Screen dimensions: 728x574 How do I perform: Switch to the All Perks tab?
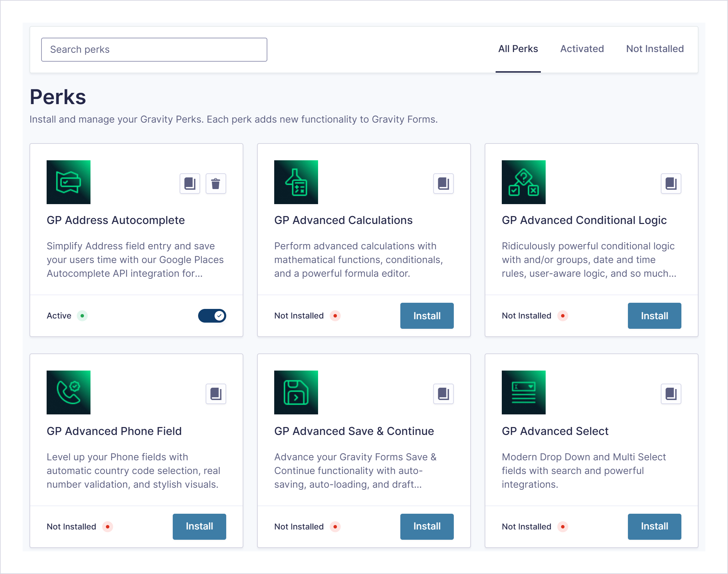click(518, 49)
